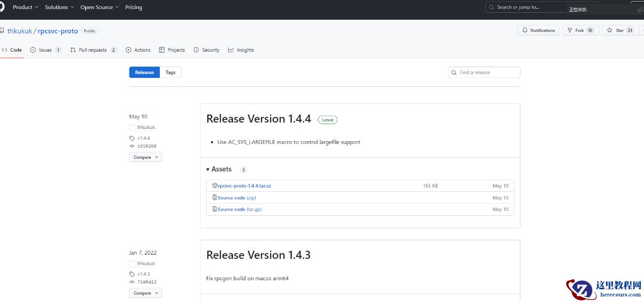Open tag v1.4.4 link
Screen dimensions: 644x301
[143, 138]
